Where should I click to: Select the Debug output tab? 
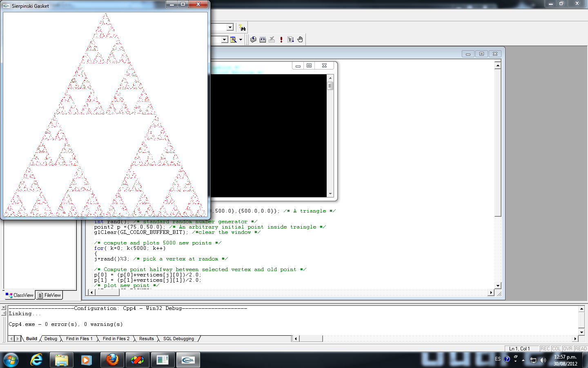[50, 339]
